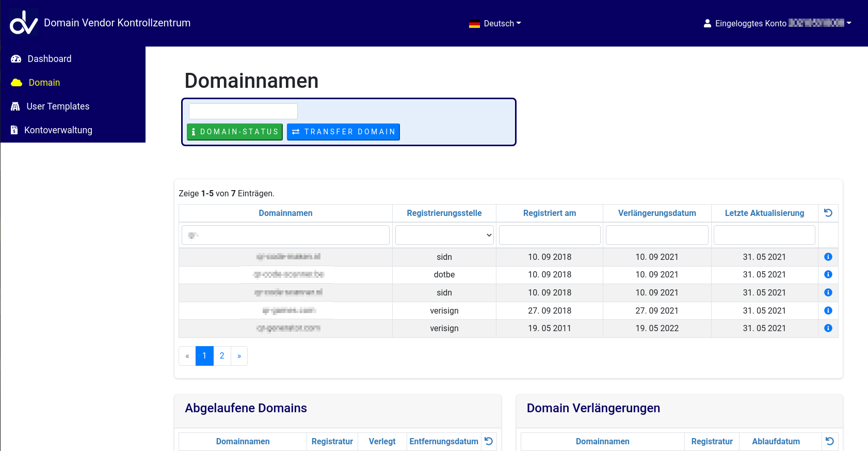
Task: Click the Domain Vendor Kontrollzentrum title
Action: [117, 23]
